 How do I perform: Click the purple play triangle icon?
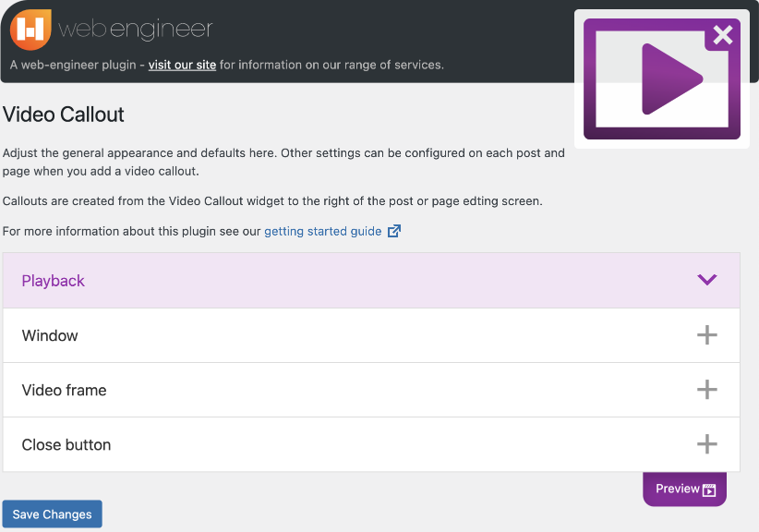click(x=670, y=79)
